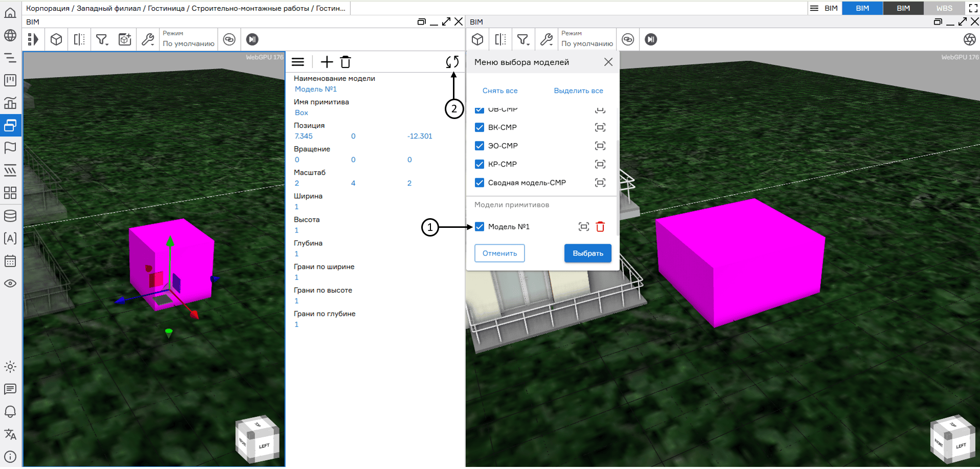Open the filter dropdown in left toolbar

(x=102, y=40)
